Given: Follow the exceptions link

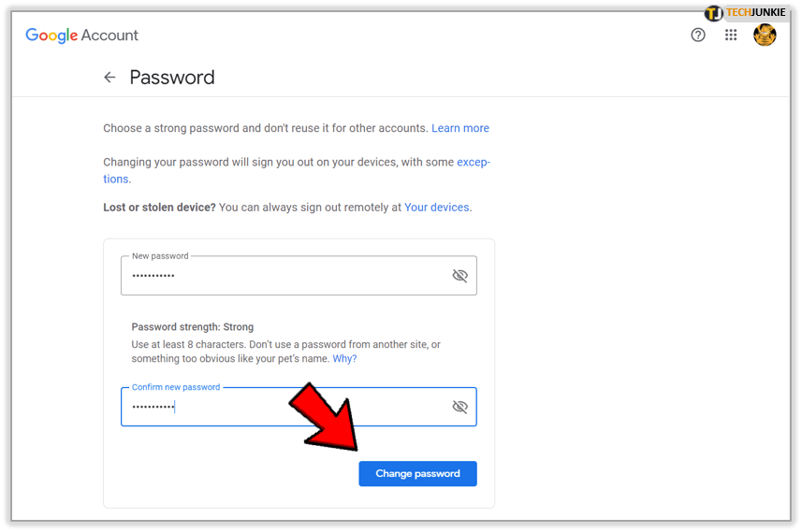Looking at the screenshot, I should click(473, 162).
